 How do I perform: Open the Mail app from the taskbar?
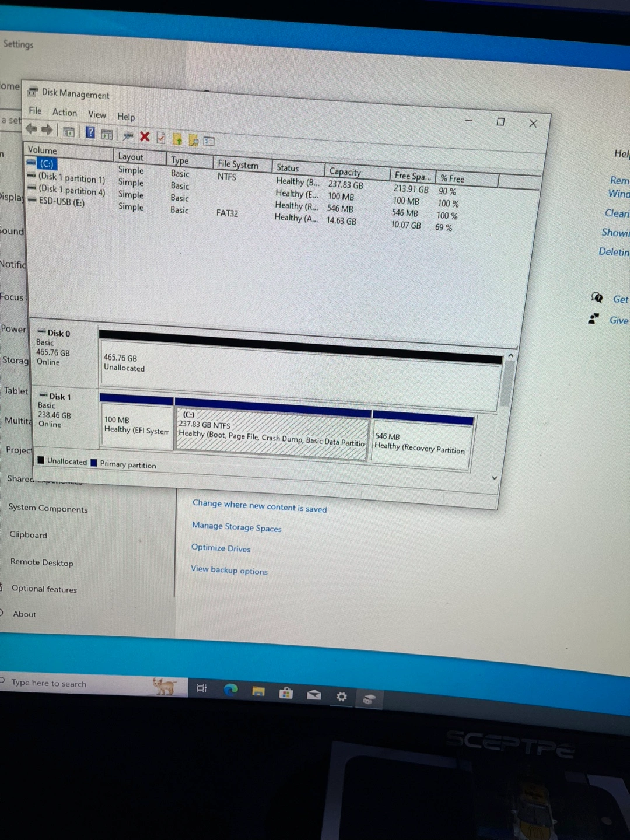click(314, 694)
